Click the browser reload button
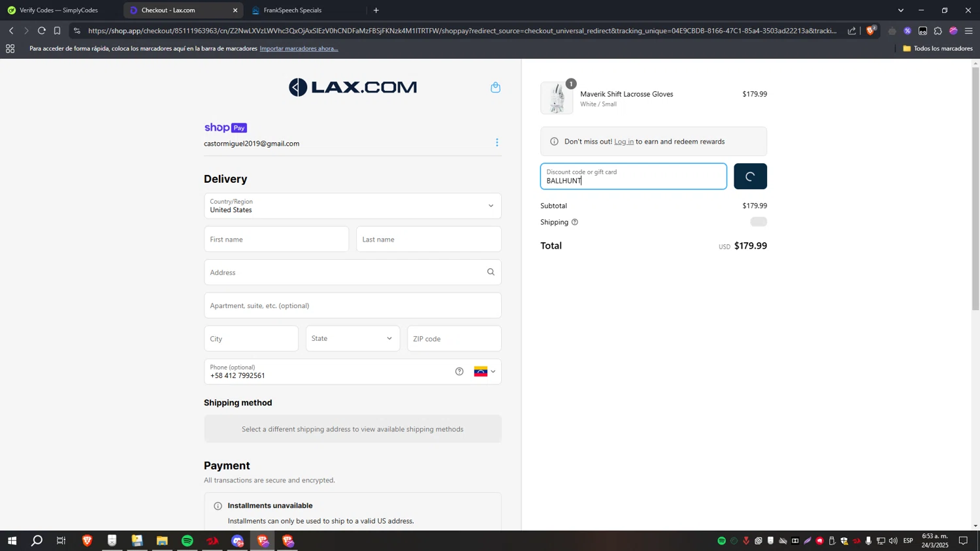This screenshot has height=551, width=980. pyautogui.click(x=41, y=31)
